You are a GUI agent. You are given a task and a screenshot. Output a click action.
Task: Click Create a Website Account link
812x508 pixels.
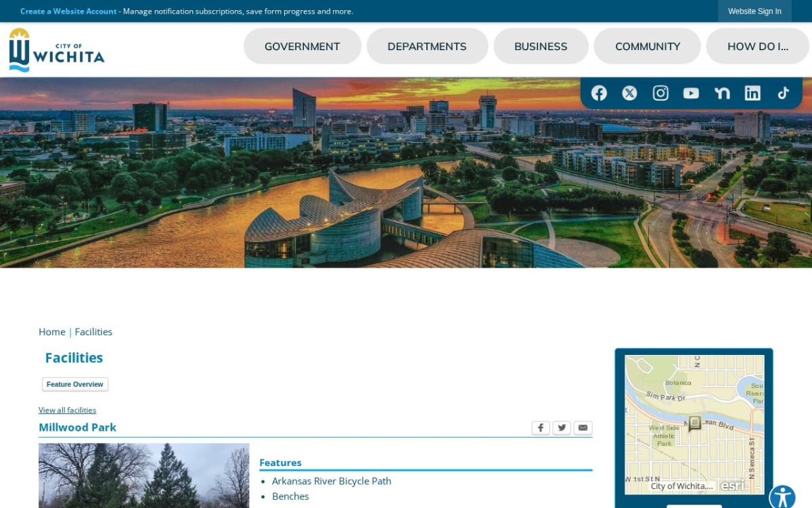68,11
